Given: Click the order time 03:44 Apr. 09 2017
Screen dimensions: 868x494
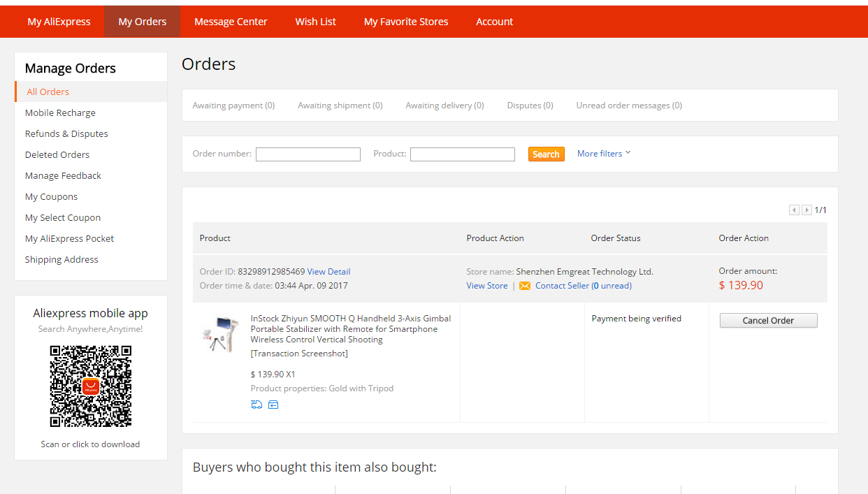Looking at the screenshot, I should coord(311,286).
